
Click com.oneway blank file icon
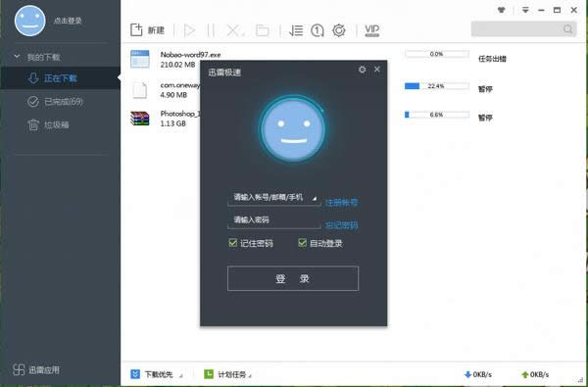(140, 90)
